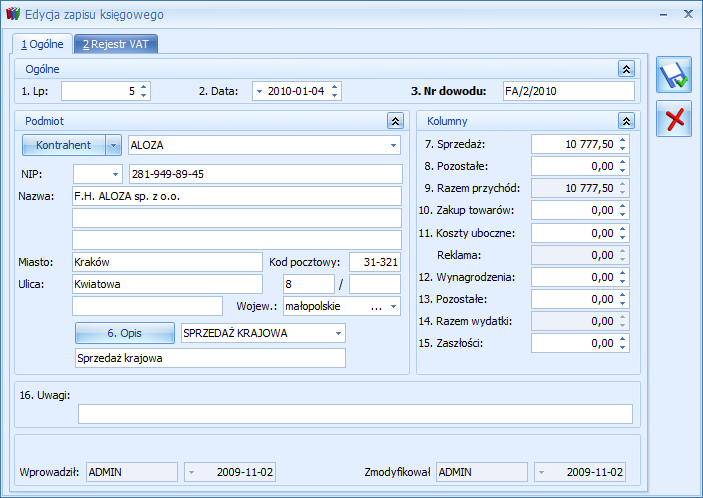Image resolution: width=703 pixels, height=498 pixels.
Task: Click the Wynagrodzenia stepper arrows
Action: click(x=622, y=277)
